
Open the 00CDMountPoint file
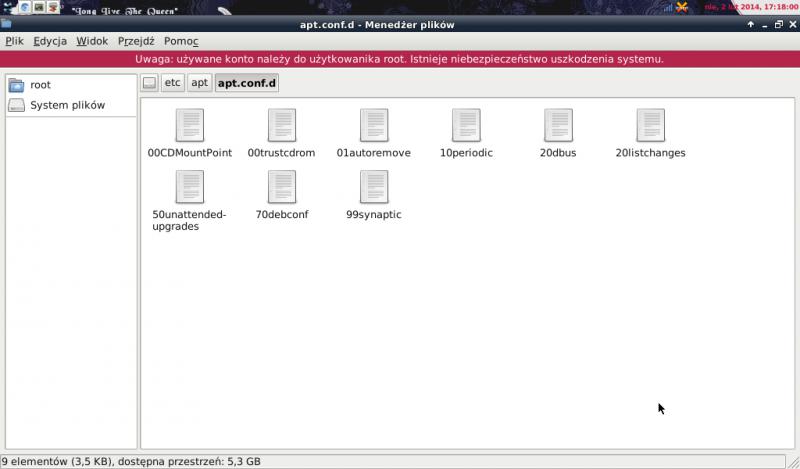[x=189, y=125]
